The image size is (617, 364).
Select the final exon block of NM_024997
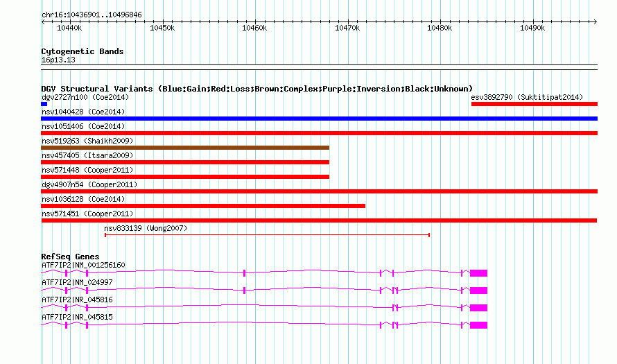tap(478, 291)
